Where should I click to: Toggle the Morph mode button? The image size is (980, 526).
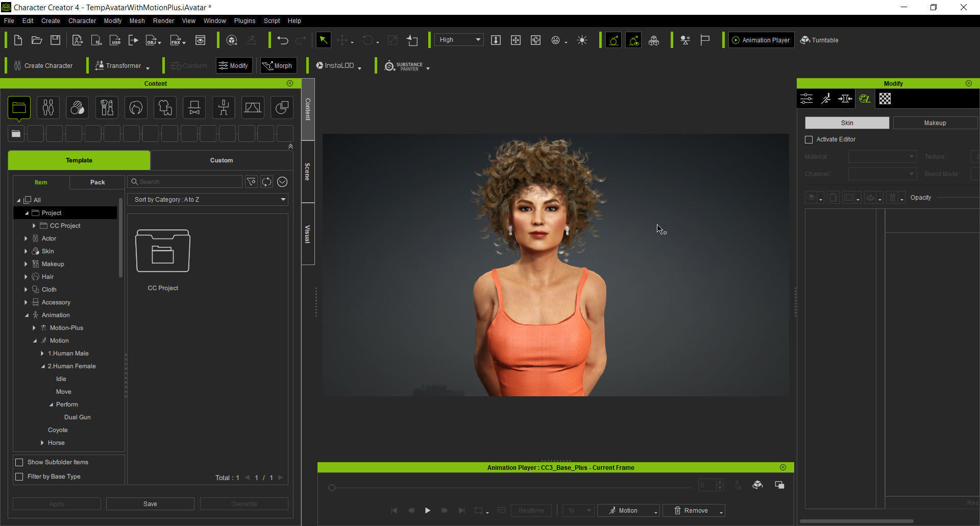pyautogui.click(x=278, y=66)
